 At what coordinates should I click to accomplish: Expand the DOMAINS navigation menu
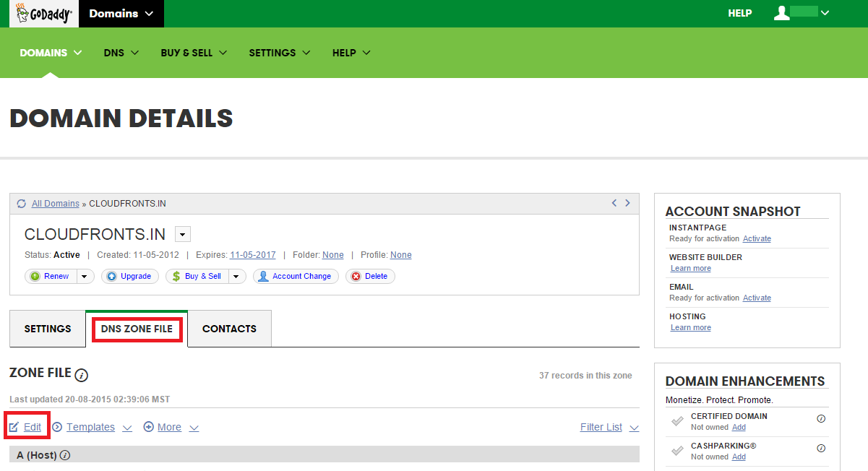(x=51, y=53)
